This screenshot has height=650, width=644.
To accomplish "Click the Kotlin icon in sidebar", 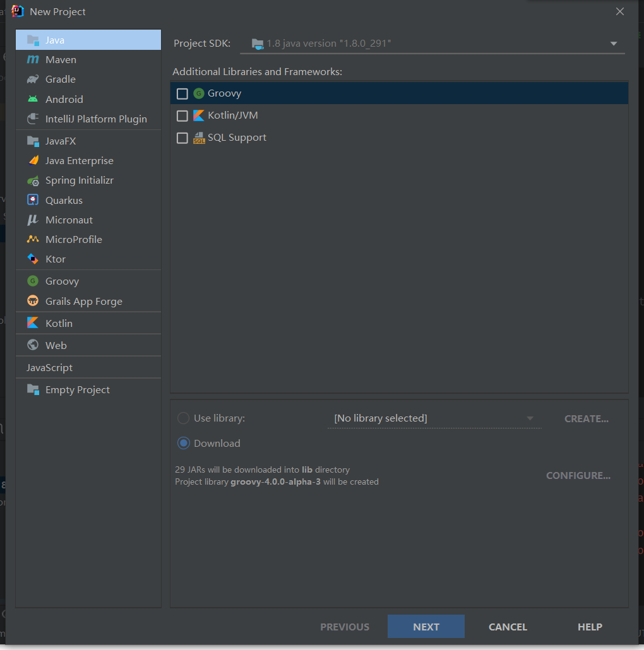I will click(x=33, y=323).
